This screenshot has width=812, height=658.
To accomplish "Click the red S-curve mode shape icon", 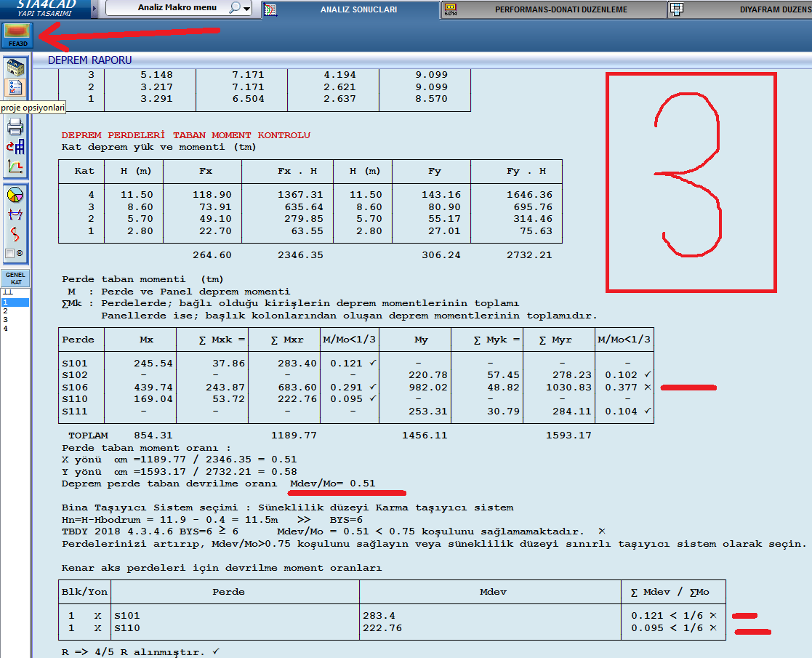I will click(x=15, y=234).
